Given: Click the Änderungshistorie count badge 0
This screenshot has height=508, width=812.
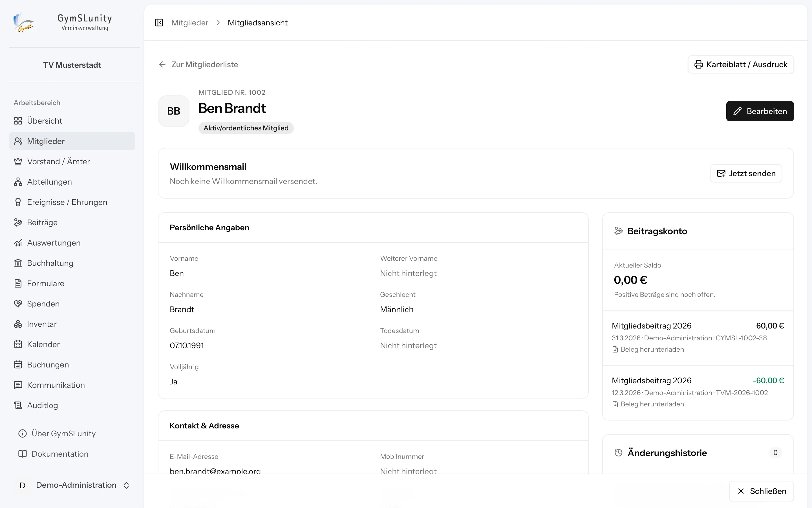Looking at the screenshot, I should coord(775,453).
